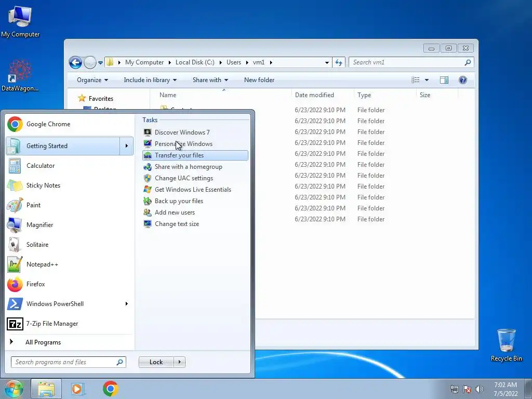The height and width of the screenshot is (399, 532).
Task: Launch Paint from the Start menu
Action: tap(70, 205)
